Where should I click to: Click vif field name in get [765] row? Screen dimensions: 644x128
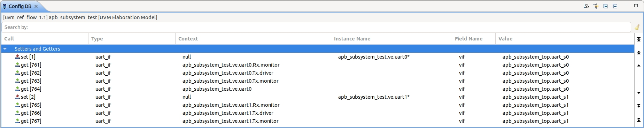pos(462,105)
